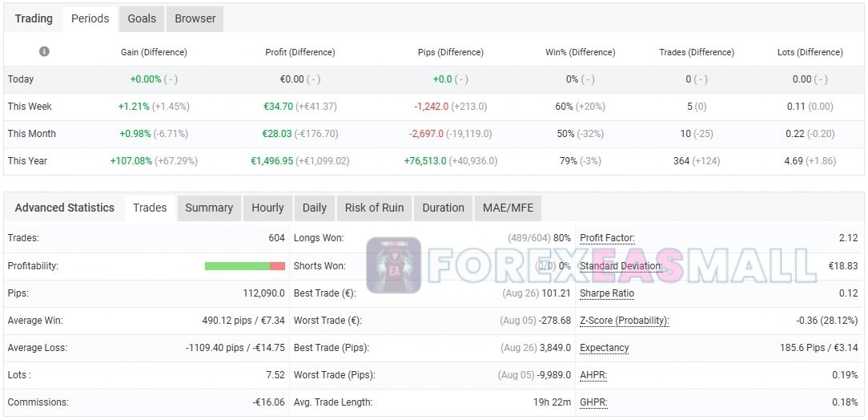Click the -2,697.0 pips value
This screenshot has width=868, height=420.
(426, 134)
